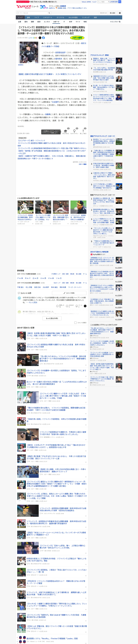Image resolution: width=138 pixels, height=644 pixels.
Task: Switch to the 速報 tab
Action: [x=28, y=17]
